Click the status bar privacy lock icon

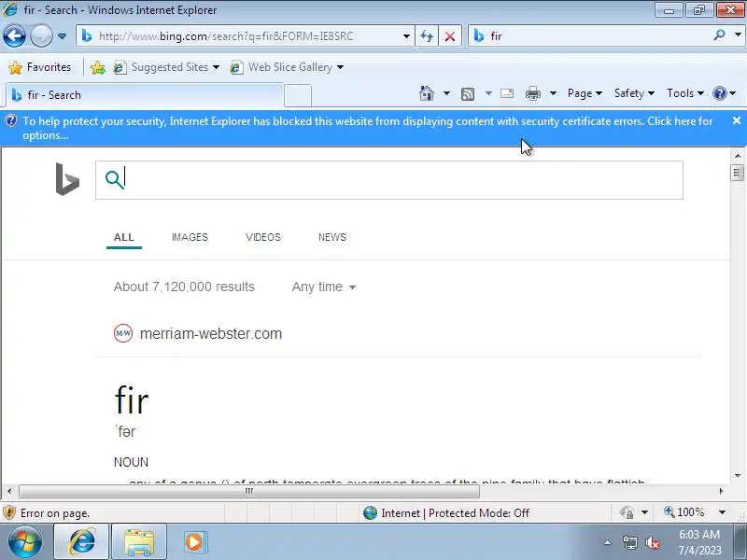tap(626, 512)
